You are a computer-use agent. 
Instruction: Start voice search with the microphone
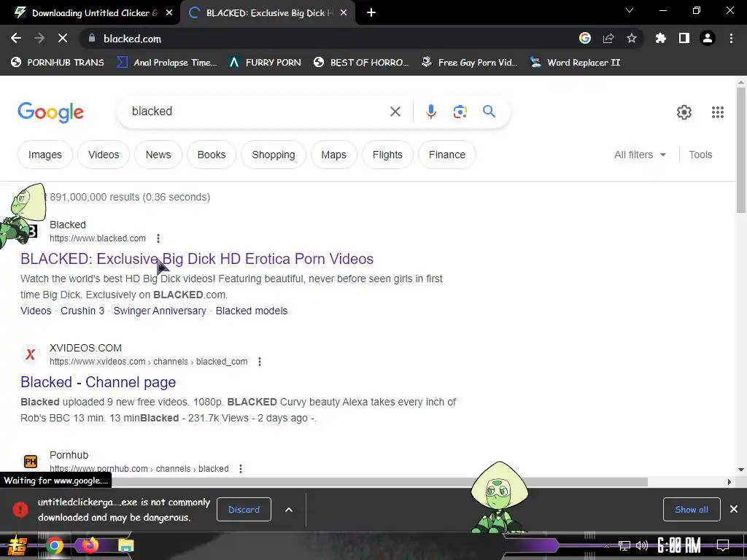(x=431, y=112)
